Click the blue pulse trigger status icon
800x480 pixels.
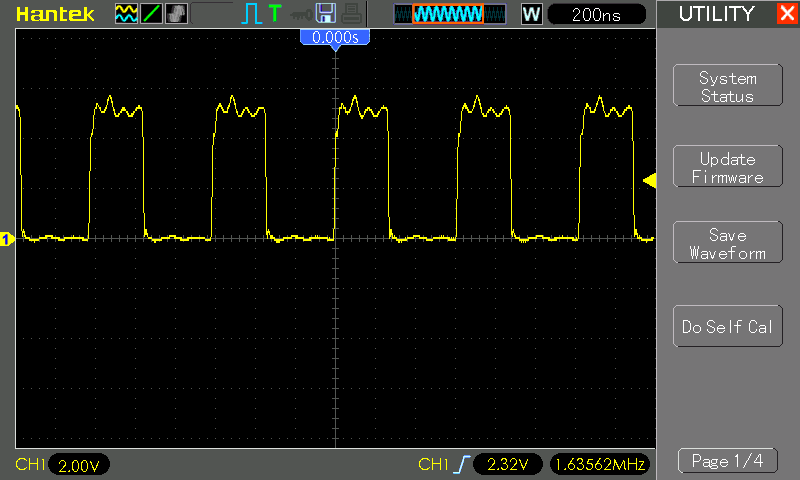[251, 14]
